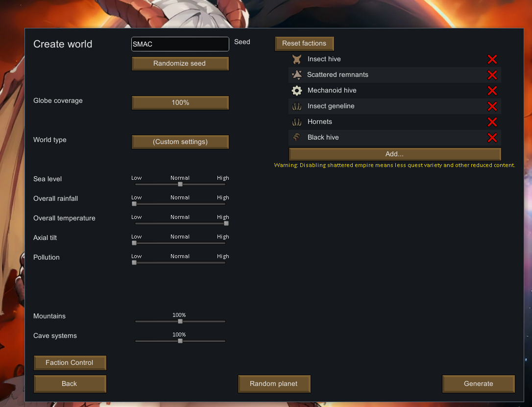The image size is (532, 407).
Task: Click the Mountains label
Action: pos(49,316)
